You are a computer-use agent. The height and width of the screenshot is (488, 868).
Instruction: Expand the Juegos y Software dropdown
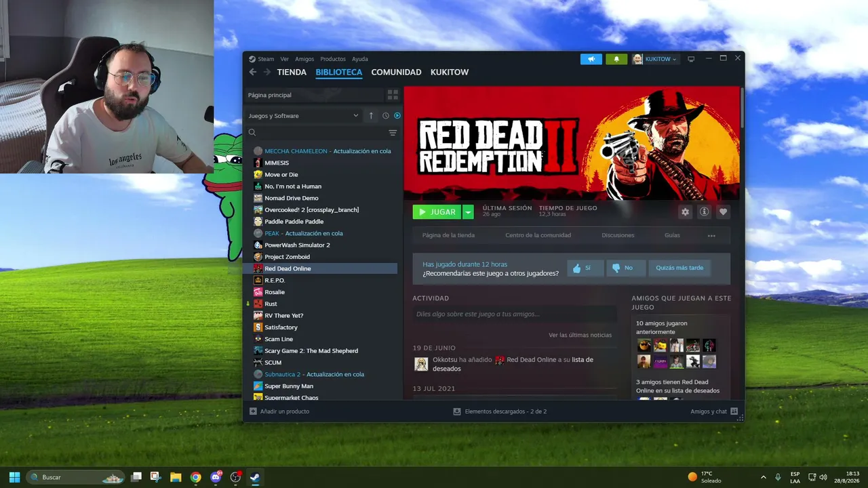[x=304, y=116]
